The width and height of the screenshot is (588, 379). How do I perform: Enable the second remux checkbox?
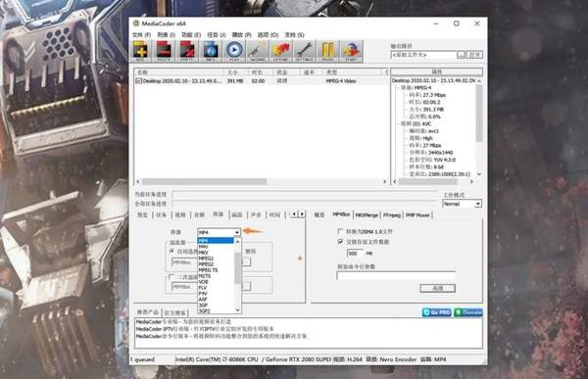(171, 277)
